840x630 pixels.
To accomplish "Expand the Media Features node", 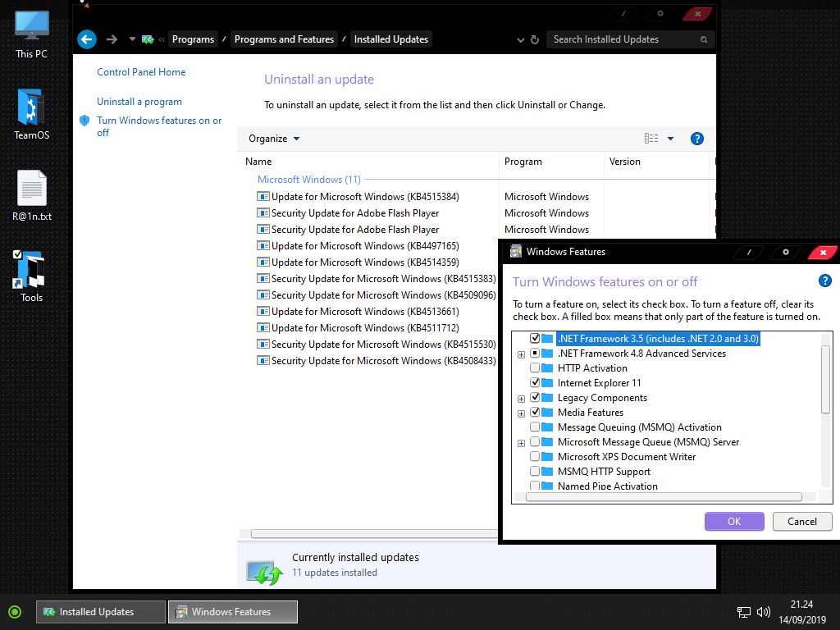I will coord(521,413).
